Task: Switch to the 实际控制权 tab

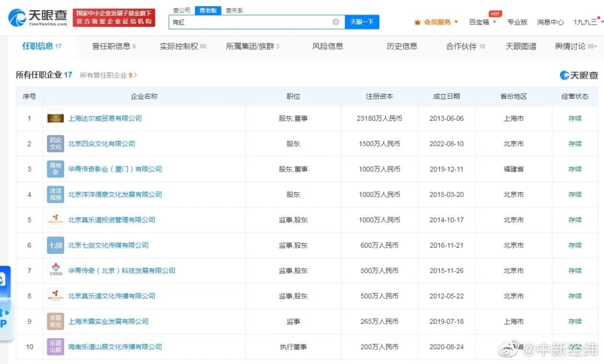Action: (x=182, y=47)
